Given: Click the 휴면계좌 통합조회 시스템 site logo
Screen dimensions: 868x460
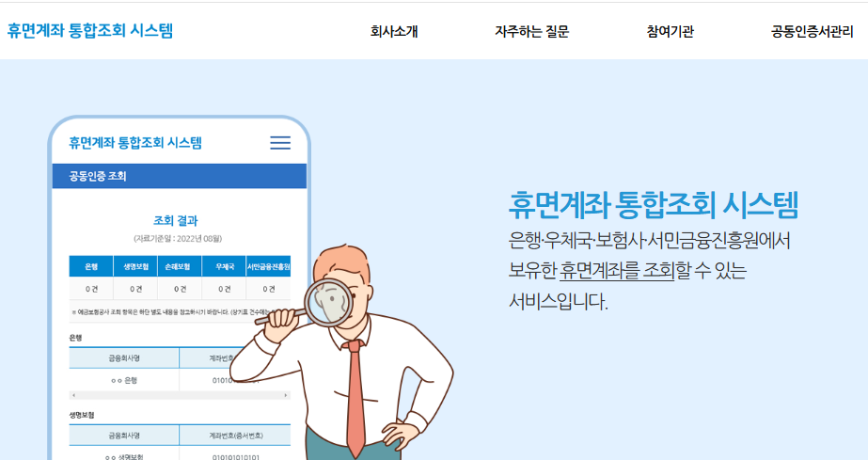Looking at the screenshot, I should (90, 30).
